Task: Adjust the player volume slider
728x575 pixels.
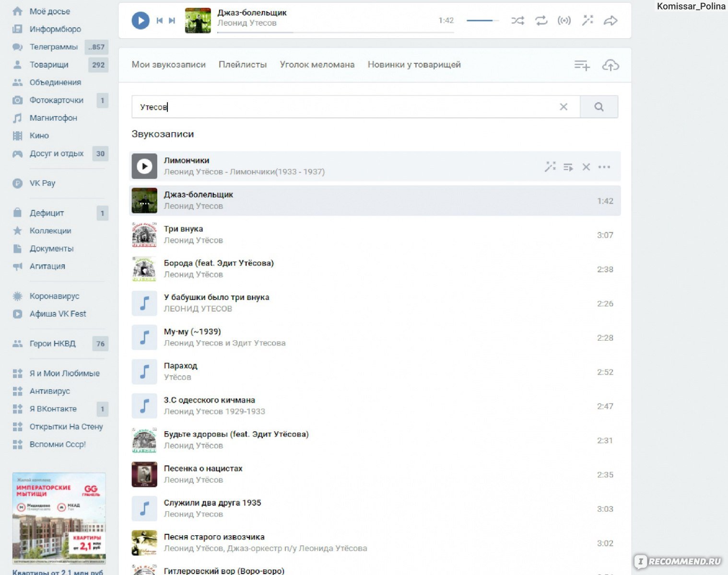Action: click(482, 21)
